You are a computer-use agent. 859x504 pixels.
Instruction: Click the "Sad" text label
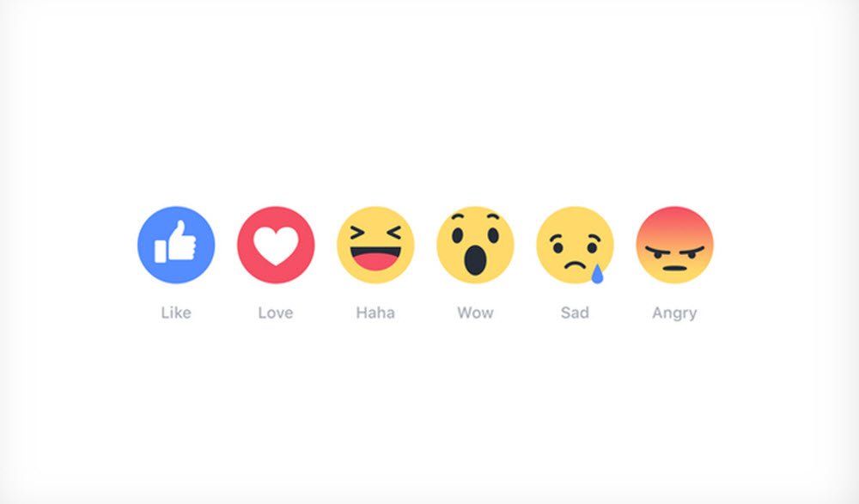(x=575, y=313)
